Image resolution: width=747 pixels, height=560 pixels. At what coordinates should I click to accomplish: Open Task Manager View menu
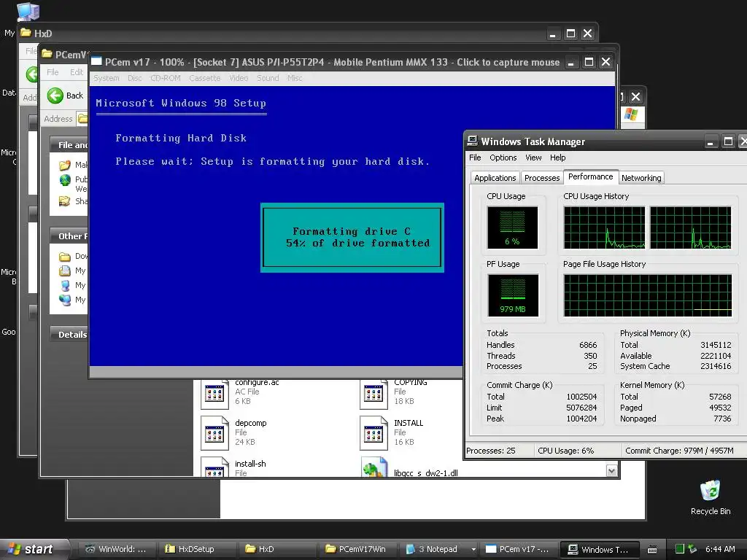[x=533, y=157]
